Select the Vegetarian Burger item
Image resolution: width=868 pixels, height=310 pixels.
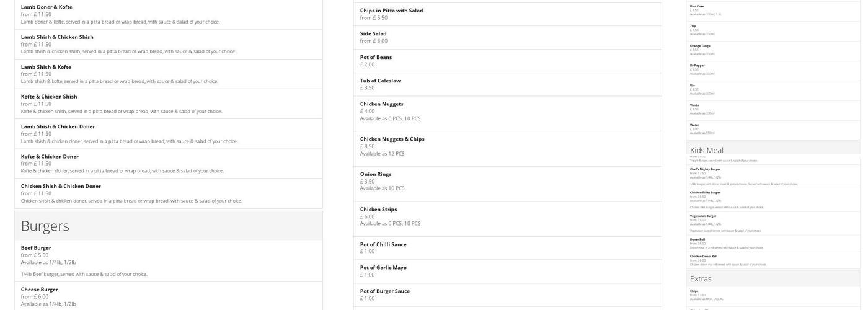(x=703, y=216)
